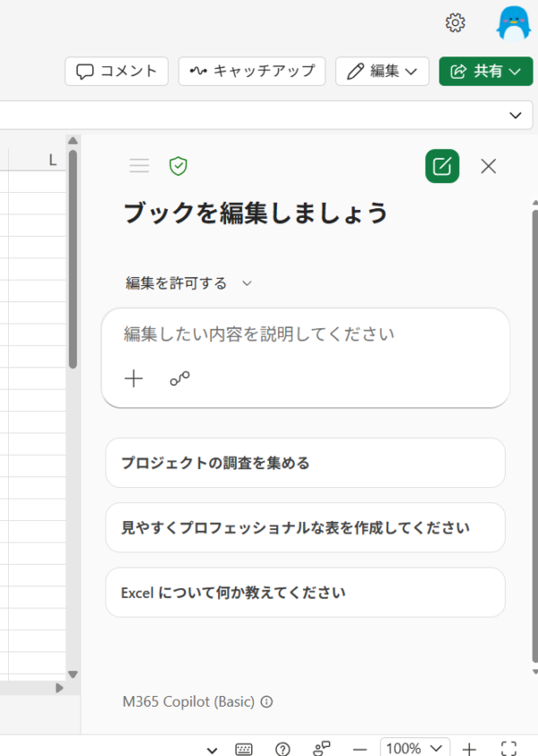This screenshot has height=756, width=538.
Task: Click the info icon beside M365 Copilot (Basic)
Action: (266, 701)
